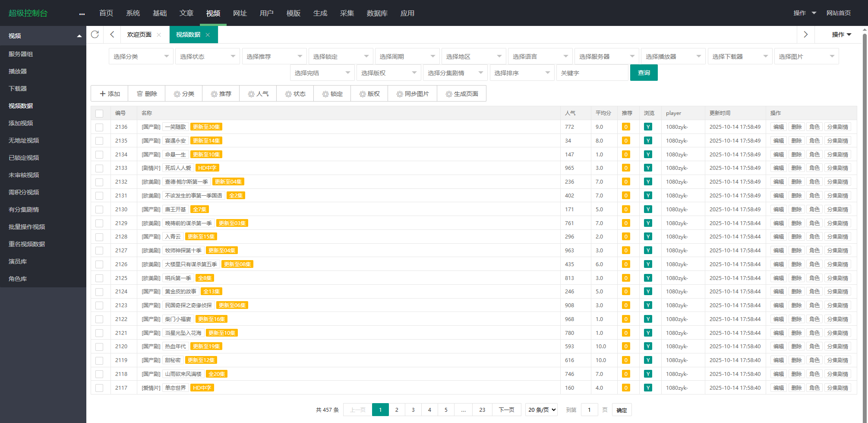Close the 视频数据 tab with its X
868x423 pixels.
coord(208,35)
